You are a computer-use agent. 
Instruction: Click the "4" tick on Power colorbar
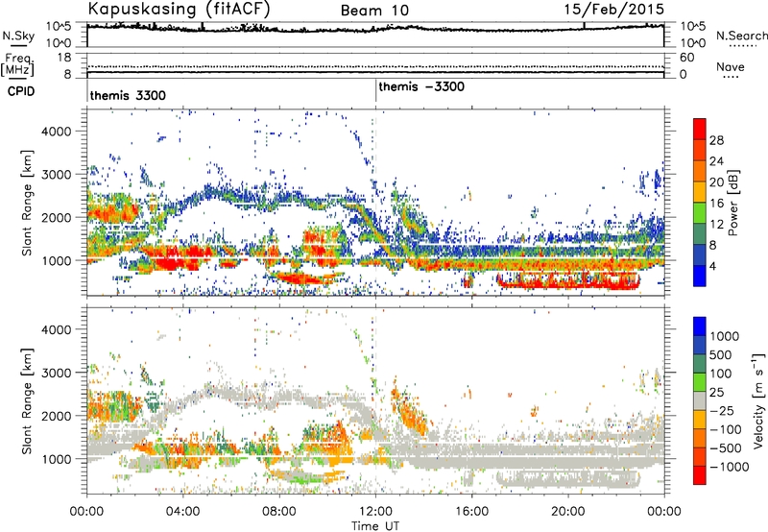coord(712,266)
